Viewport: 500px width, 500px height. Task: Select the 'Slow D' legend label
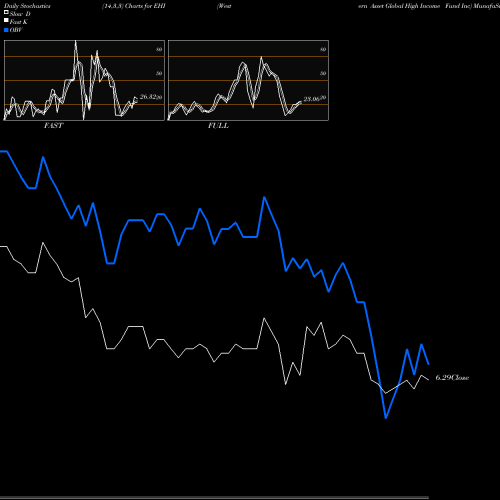click(20, 14)
